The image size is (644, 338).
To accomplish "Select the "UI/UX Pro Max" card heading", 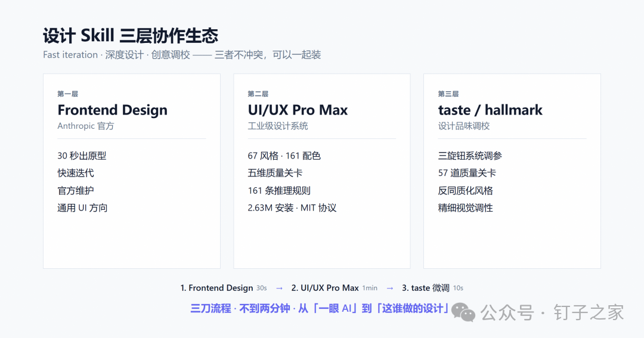I will click(x=298, y=110).
